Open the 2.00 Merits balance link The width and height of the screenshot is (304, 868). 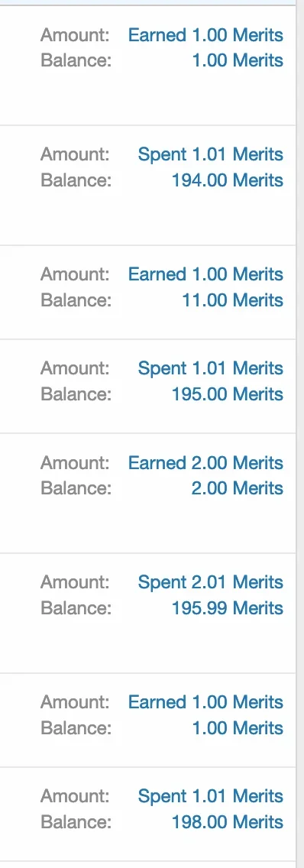tap(238, 489)
